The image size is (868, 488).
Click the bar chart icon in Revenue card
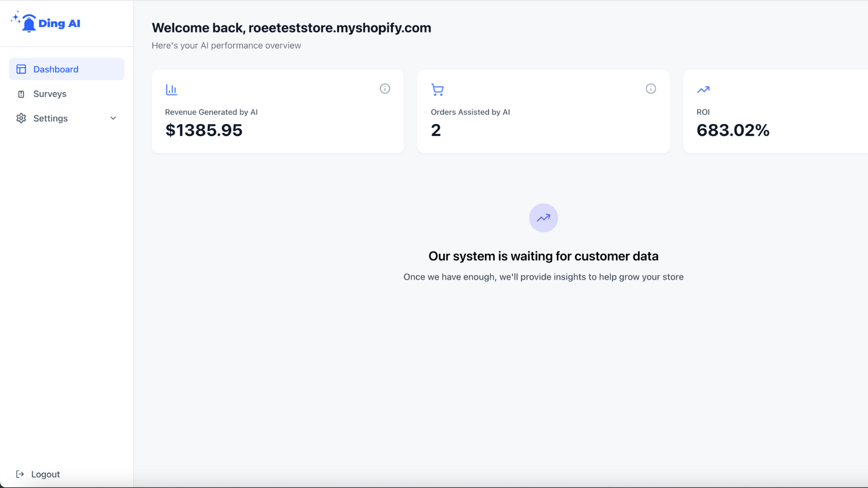coord(171,89)
